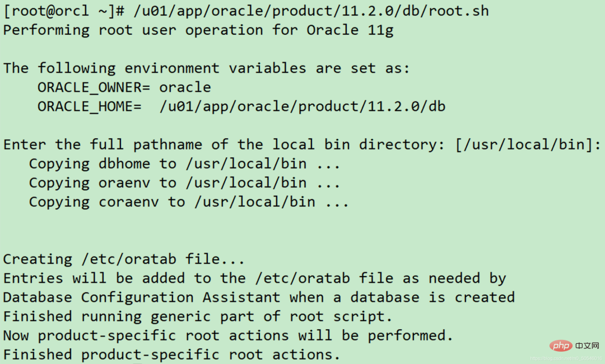Click 'Now product-specific root actions will be performed.'
605x364 pixels.
click(228, 335)
